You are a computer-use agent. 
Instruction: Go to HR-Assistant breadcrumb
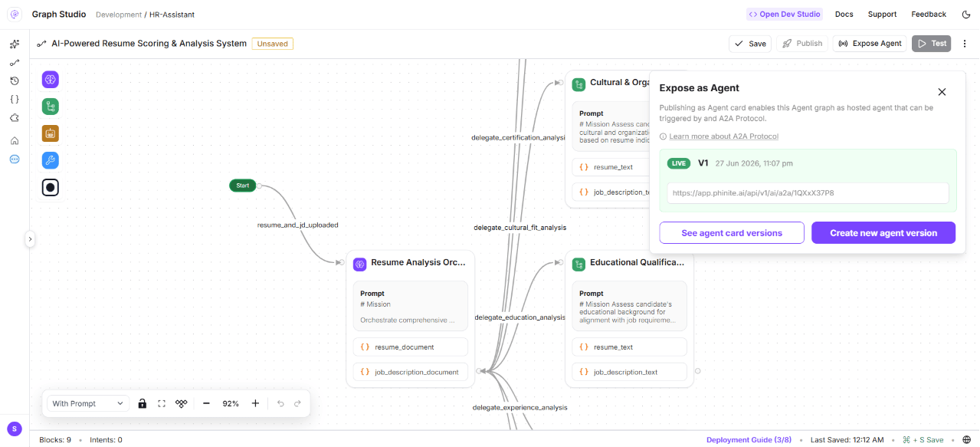(x=172, y=15)
